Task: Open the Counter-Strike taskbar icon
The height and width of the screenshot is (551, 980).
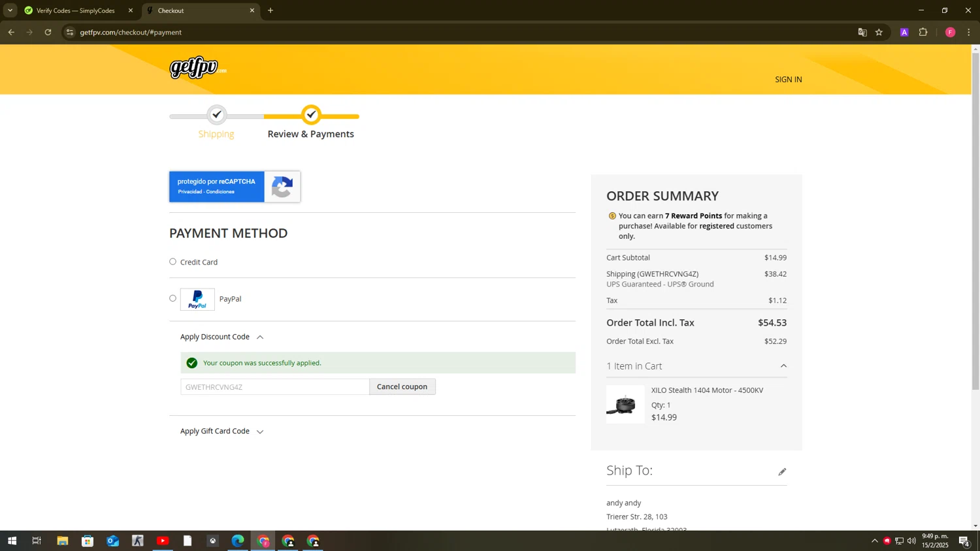Action: click(x=138, y=541)
